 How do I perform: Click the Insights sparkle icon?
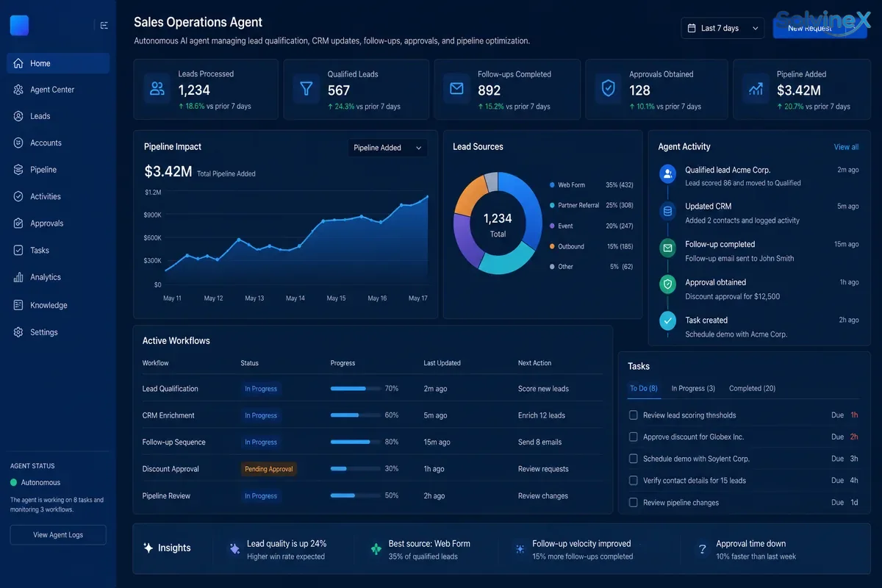pyautogui.click(x=148, y=548)
